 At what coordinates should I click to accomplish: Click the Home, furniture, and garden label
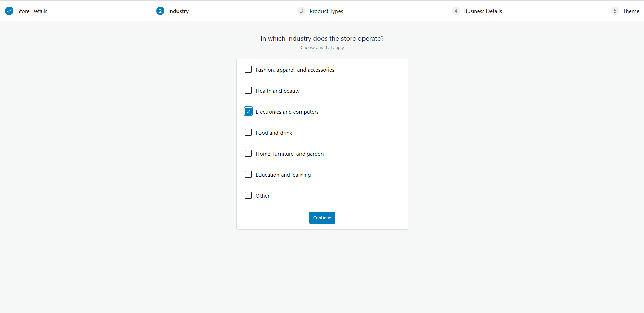(290, 154)
